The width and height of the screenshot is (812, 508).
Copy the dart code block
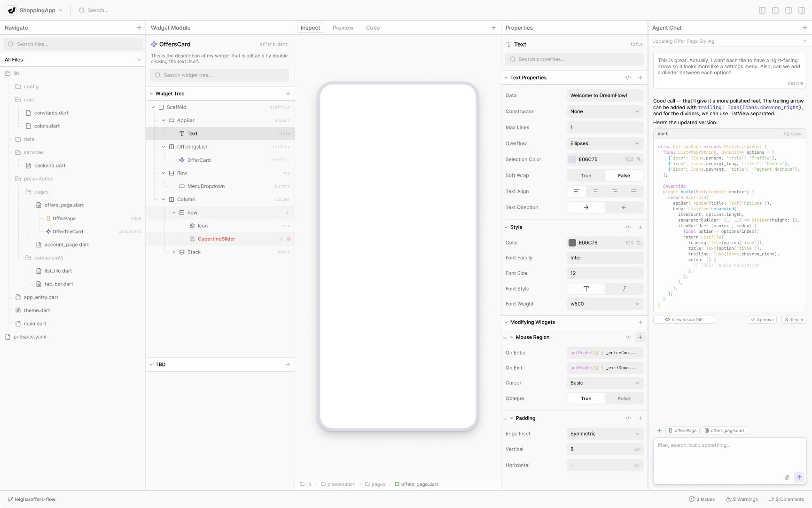point(793,134)
